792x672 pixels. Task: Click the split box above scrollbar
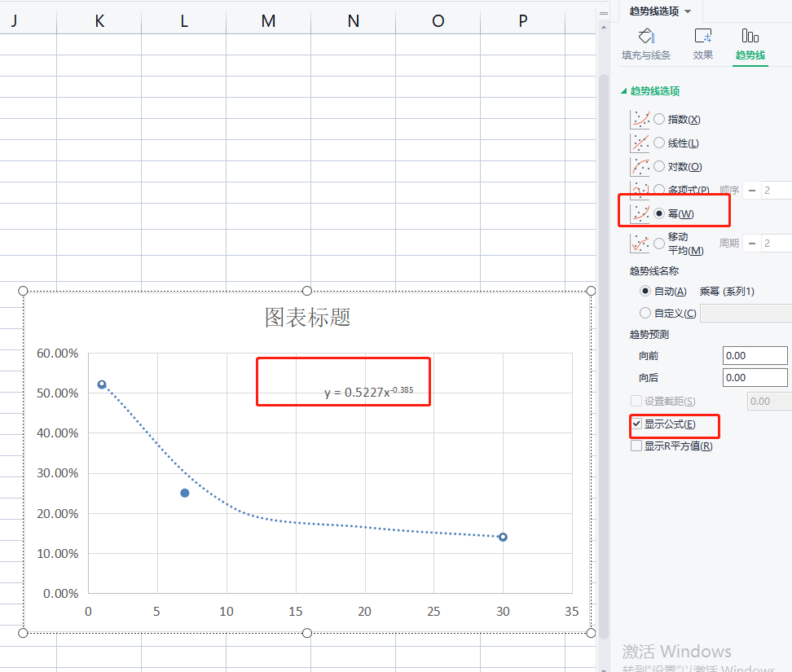604,14
